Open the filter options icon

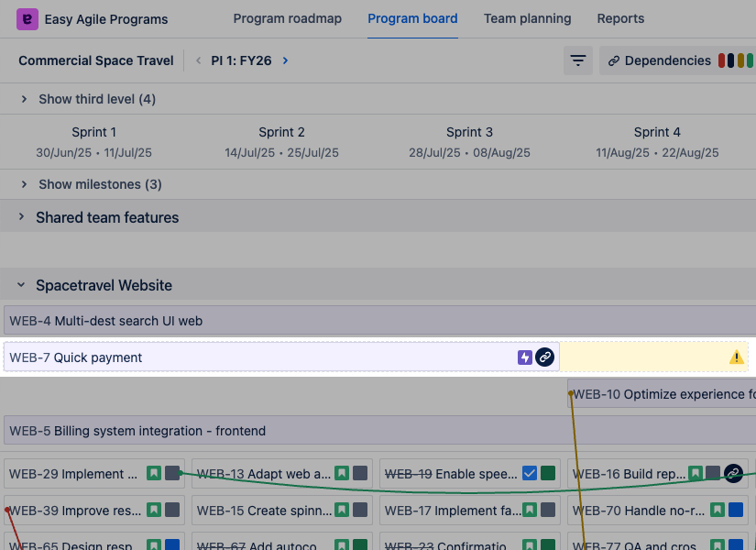[x=578, y=60]
